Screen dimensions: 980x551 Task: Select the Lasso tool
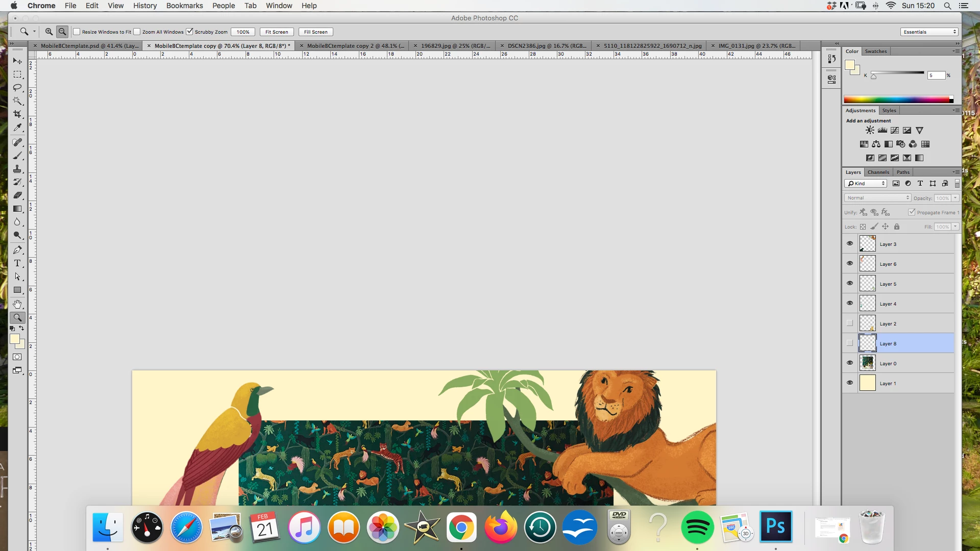pos(17,88)
